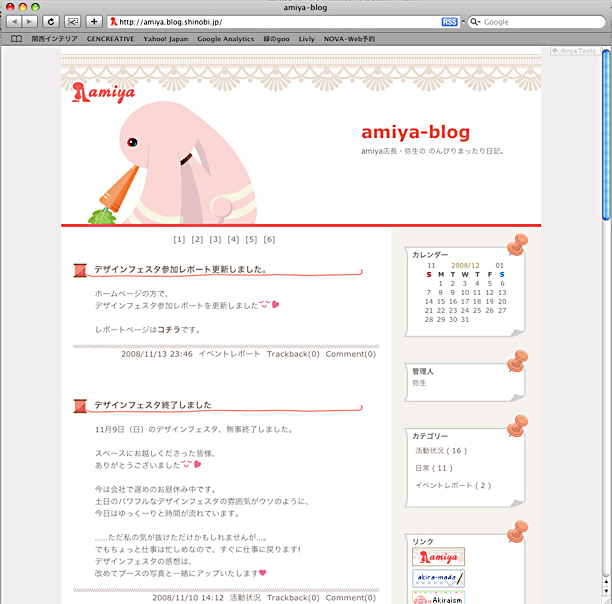Click pushpin on カレンダー panel
This screenshot has width=612, height=604.
tap(518, 244)
